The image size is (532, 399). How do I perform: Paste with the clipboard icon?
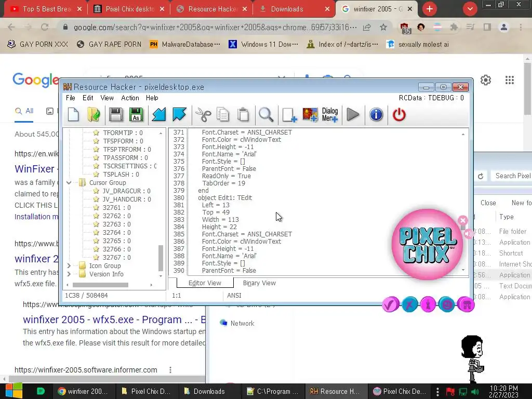(243, 115)
